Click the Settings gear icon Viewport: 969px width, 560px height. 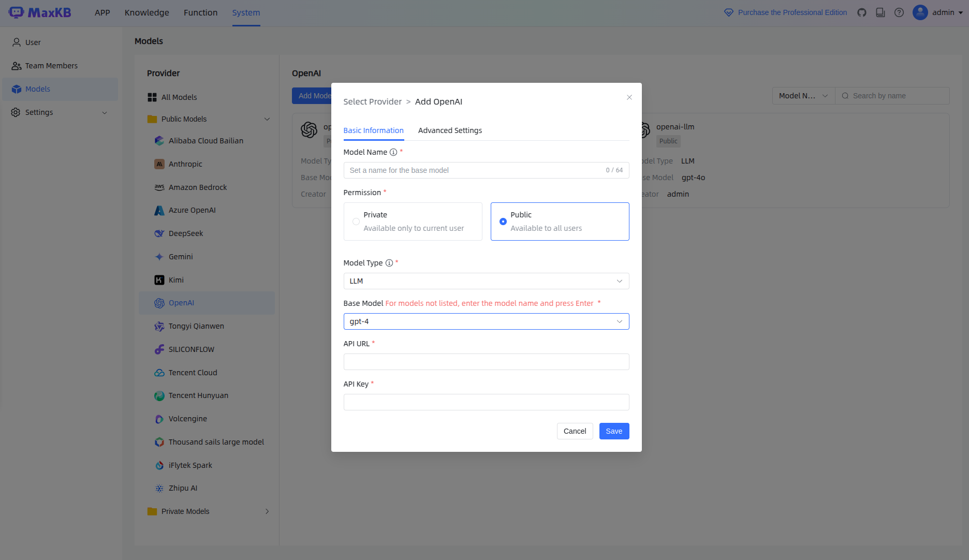[x=16, y=112]
